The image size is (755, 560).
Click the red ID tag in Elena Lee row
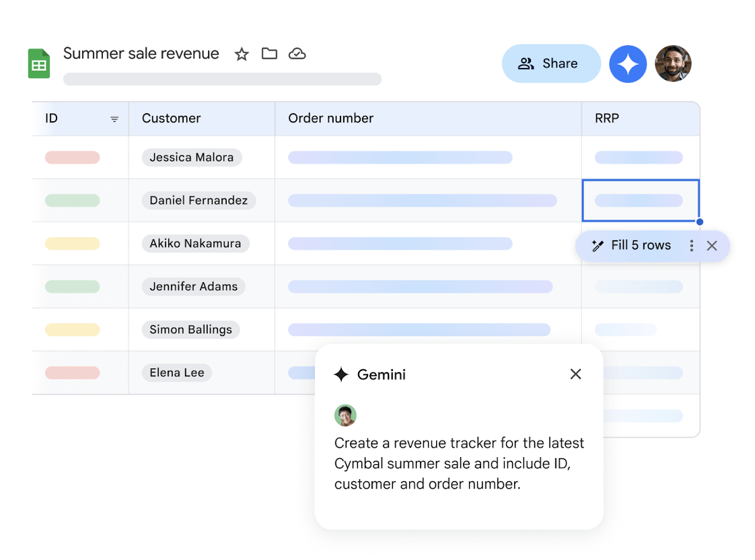tap(72, 373)
